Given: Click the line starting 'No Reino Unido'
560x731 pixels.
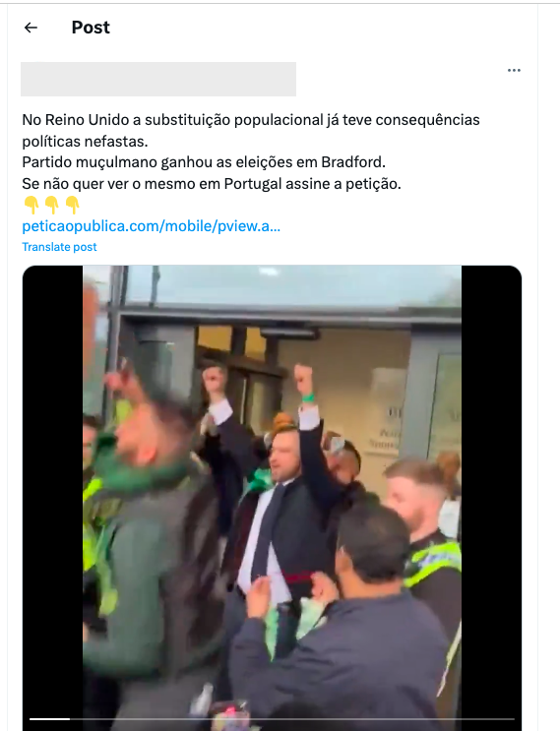Looking at the screenshot, I should click(x=251, y=120).
